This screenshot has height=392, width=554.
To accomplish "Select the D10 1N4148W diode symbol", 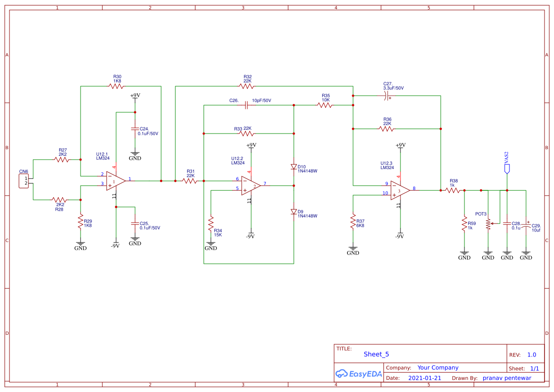I will 294,167.
